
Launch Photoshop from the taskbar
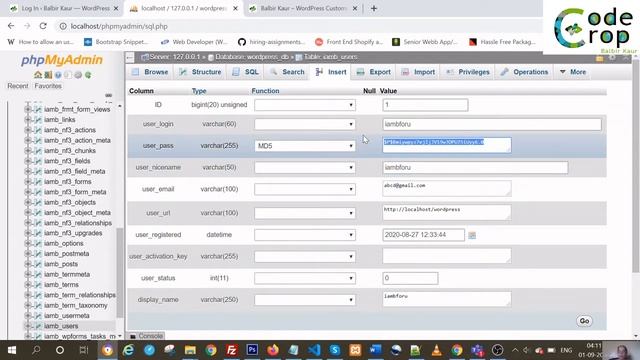252,350
